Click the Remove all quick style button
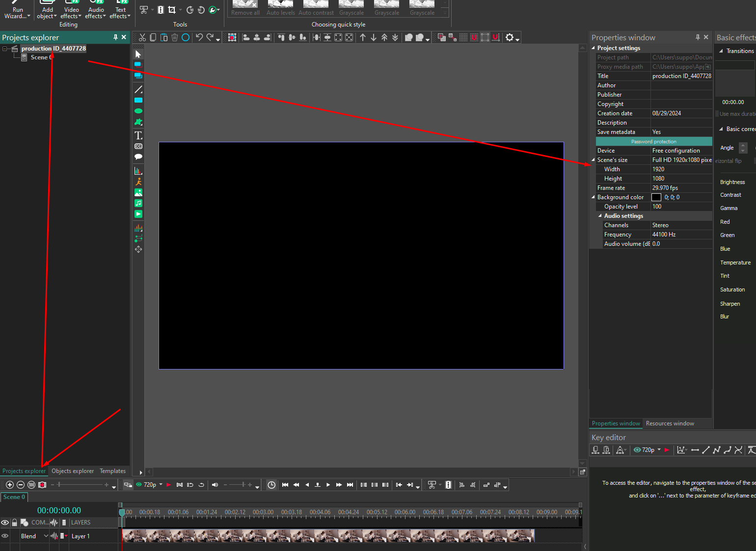Screen dimensions: 756x551 (x=245, y=8)
